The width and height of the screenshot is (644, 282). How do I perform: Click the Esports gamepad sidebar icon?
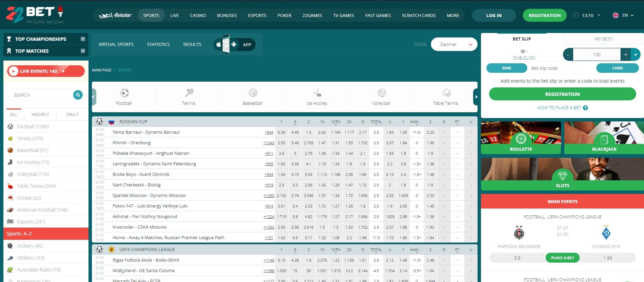pyautogui.click(x=10, y=222)
